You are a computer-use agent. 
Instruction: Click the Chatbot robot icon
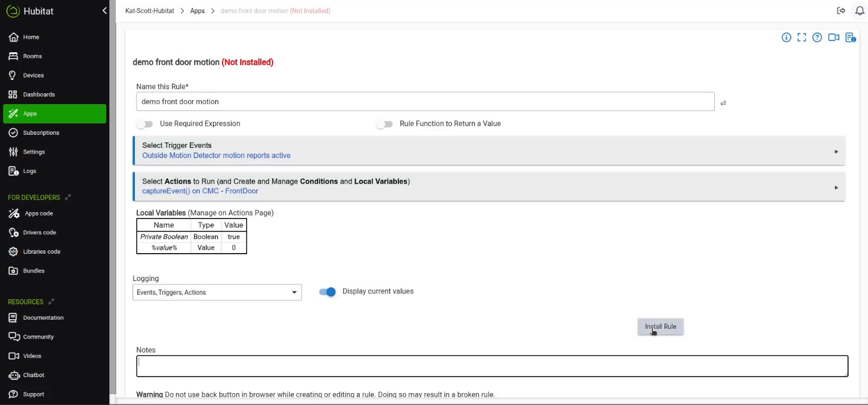(13, 375)
